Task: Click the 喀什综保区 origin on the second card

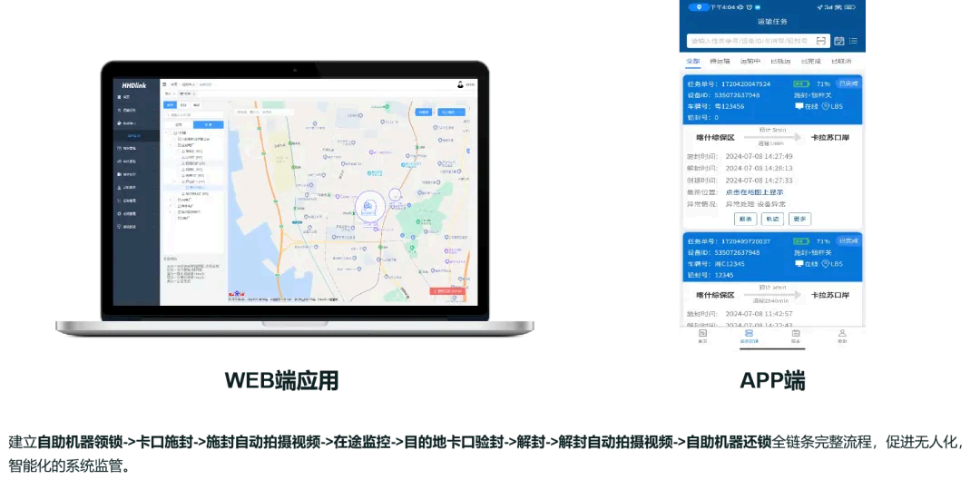Action: [x=716, y=294]
